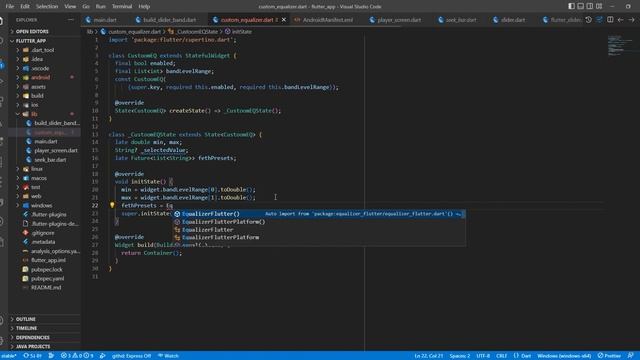Screen dimensions: 640x360
Task: Click the Prettier status bar item
Action: (x=609, y=356)
